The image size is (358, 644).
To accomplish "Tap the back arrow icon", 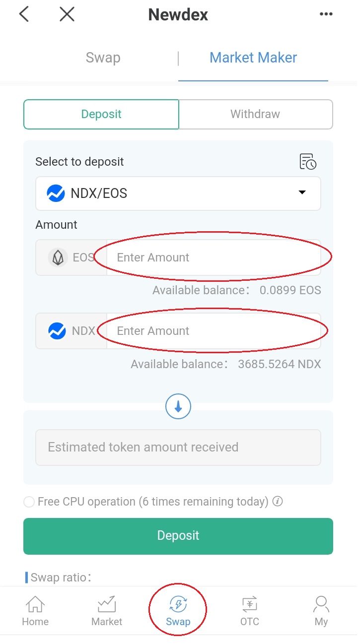I will [x=24, y=14].
